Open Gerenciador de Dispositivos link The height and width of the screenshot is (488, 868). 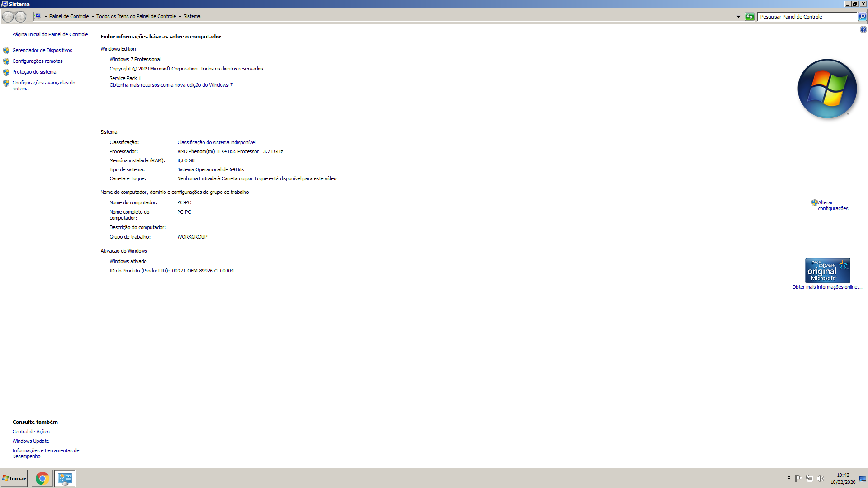[x=42, y=50]
